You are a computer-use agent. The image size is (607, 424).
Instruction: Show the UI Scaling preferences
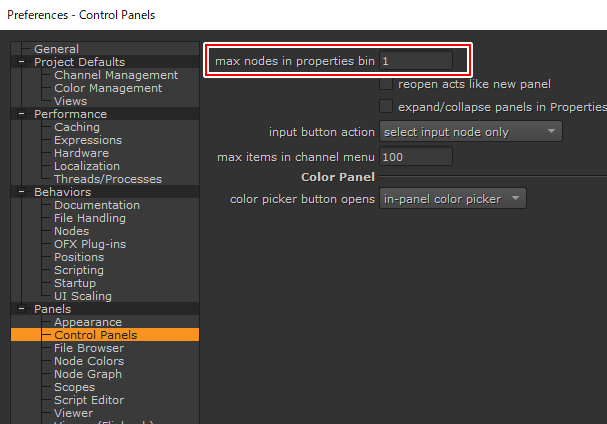[x=82, y=296]
